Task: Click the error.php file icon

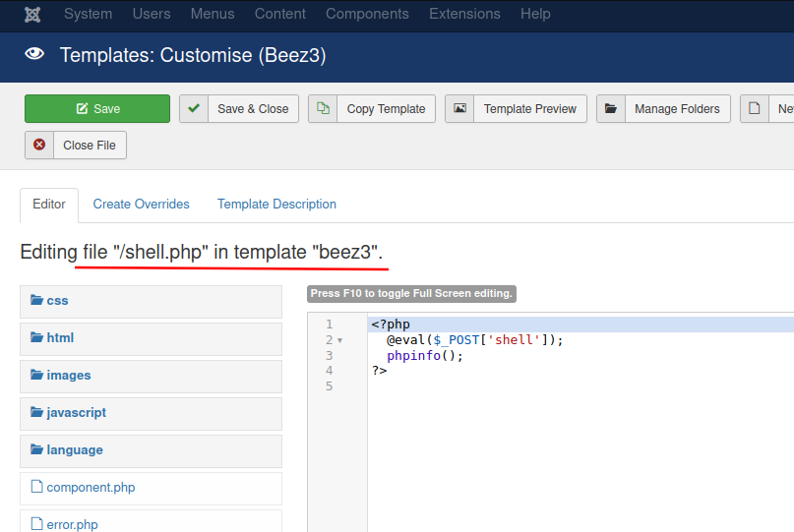Action: pos(36,524)
